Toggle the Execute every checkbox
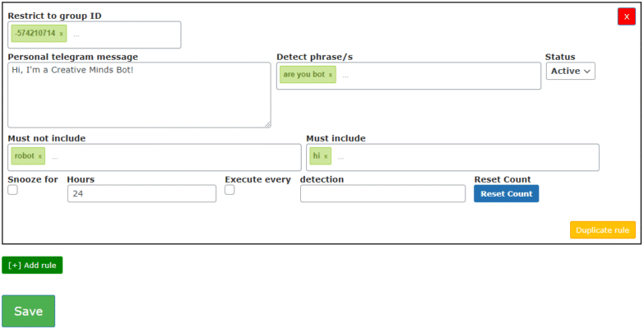 [x=229, y=190]
